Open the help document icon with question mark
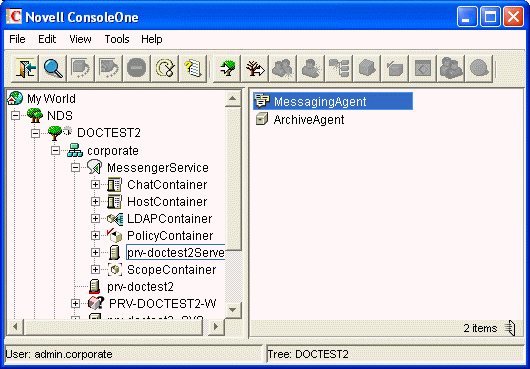 (x=193, y=69)
